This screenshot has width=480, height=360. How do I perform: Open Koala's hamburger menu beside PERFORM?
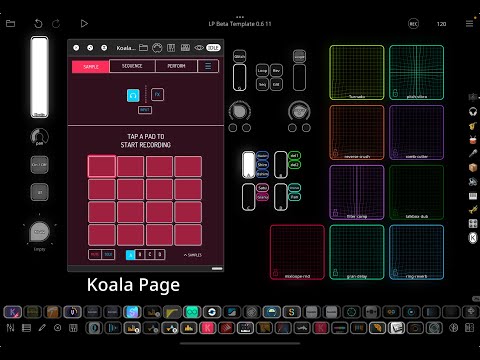(x=208, y=66)
